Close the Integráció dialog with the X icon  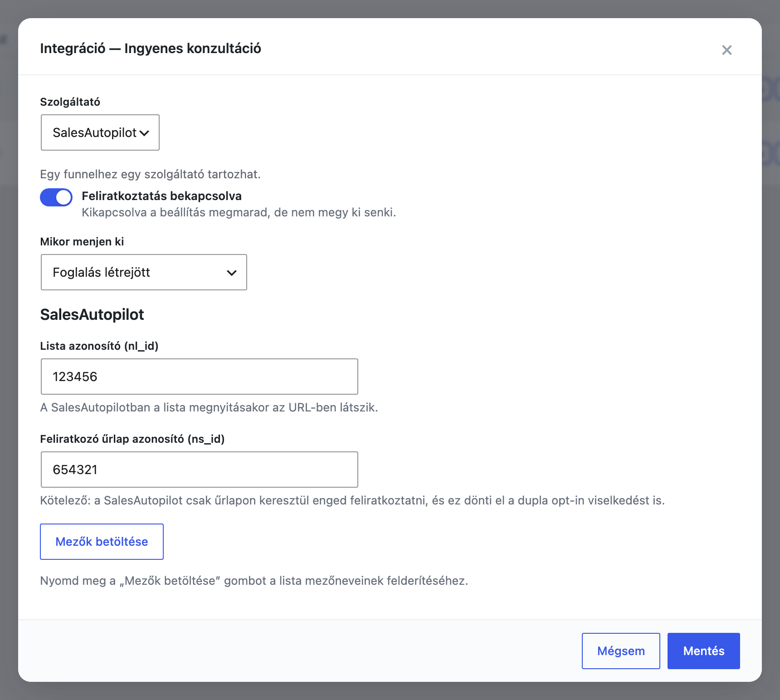point(726,50)
